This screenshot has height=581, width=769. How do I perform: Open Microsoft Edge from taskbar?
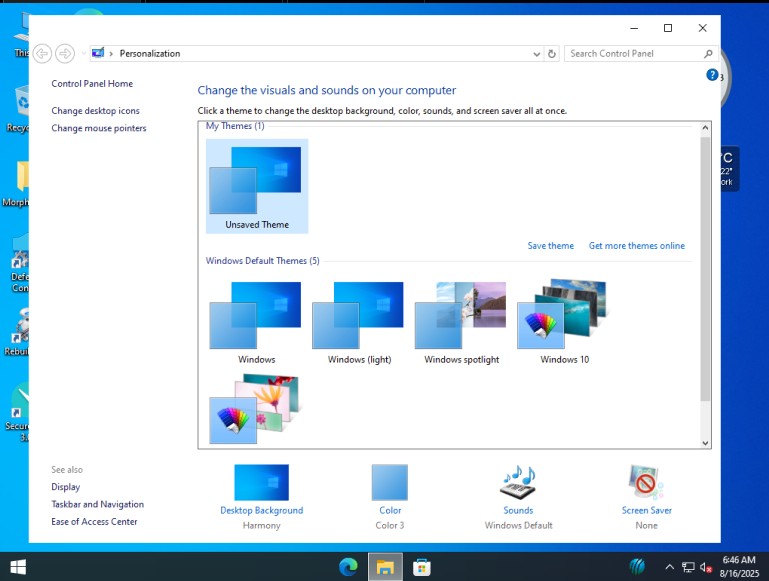click(348, 567)
